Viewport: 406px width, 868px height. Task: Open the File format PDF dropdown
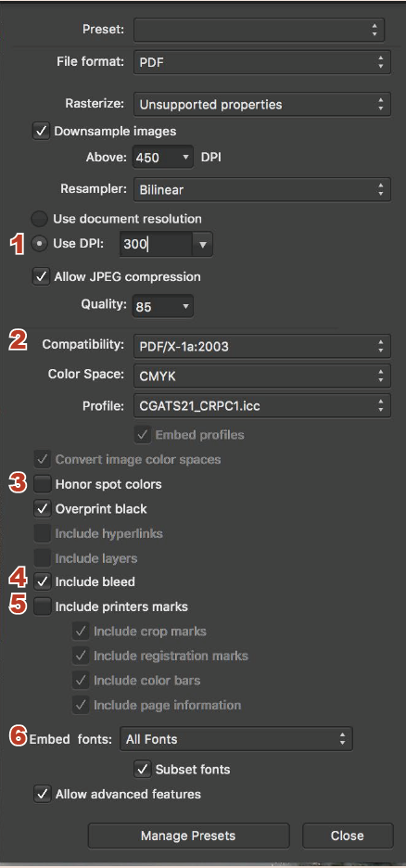click(262, 62)
